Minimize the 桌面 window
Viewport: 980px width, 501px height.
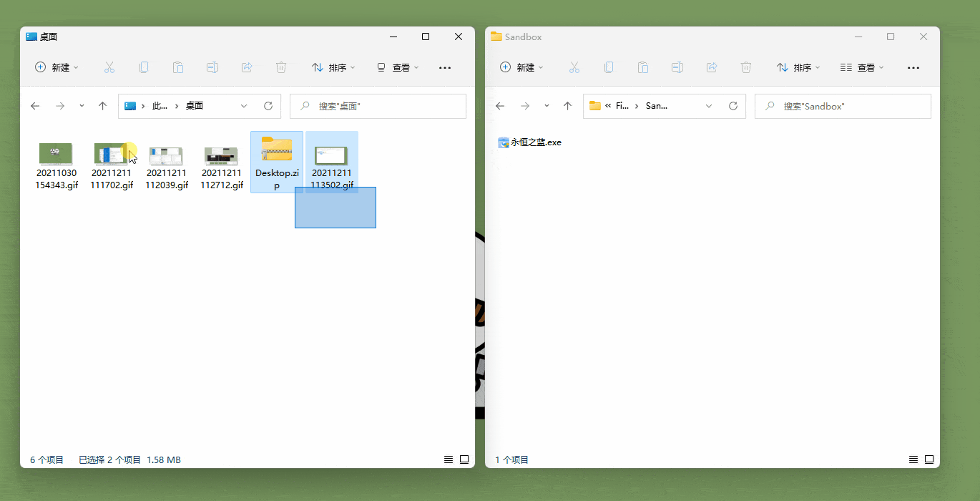393,37
